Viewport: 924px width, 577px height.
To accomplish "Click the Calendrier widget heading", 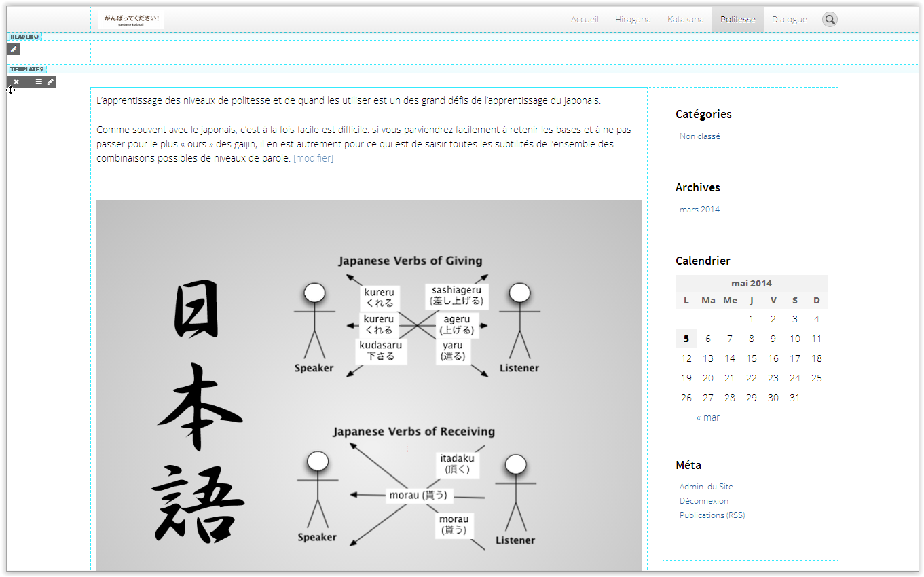I will coord(703,261).
